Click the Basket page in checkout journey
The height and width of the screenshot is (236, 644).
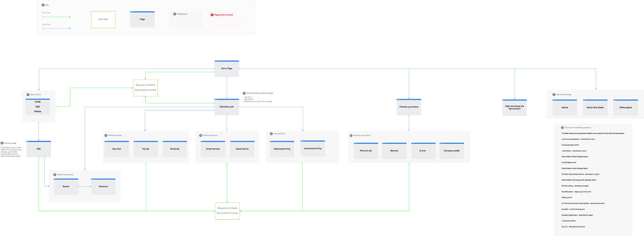coord(66,186)
